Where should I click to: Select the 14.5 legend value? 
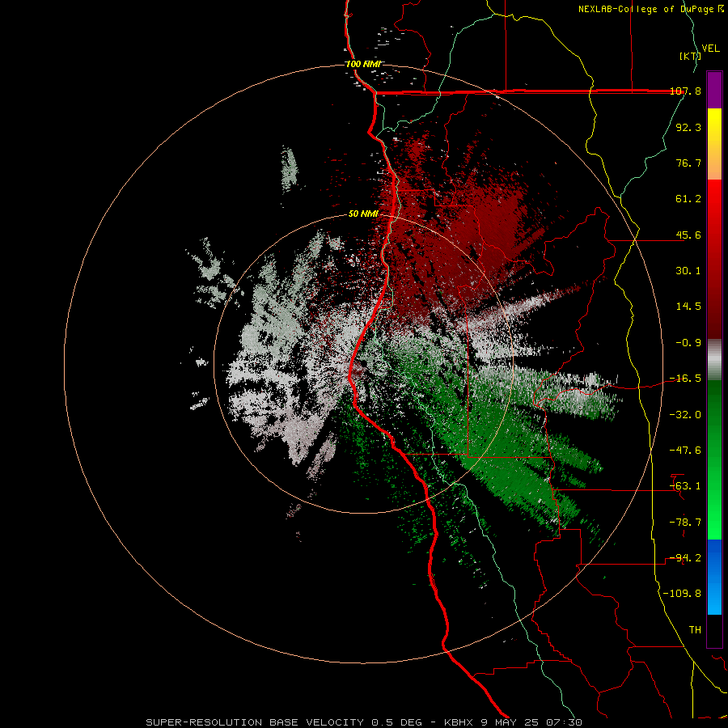coord(688,307)
